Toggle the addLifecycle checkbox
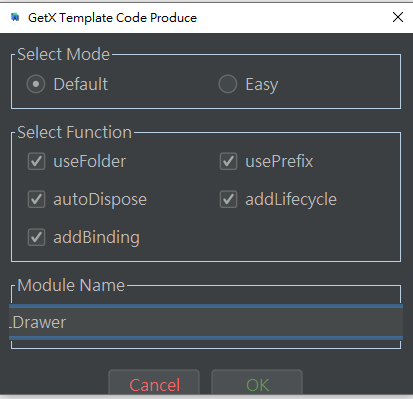The height and width of the screenshot is (399, 413). (x=228, y=199)
